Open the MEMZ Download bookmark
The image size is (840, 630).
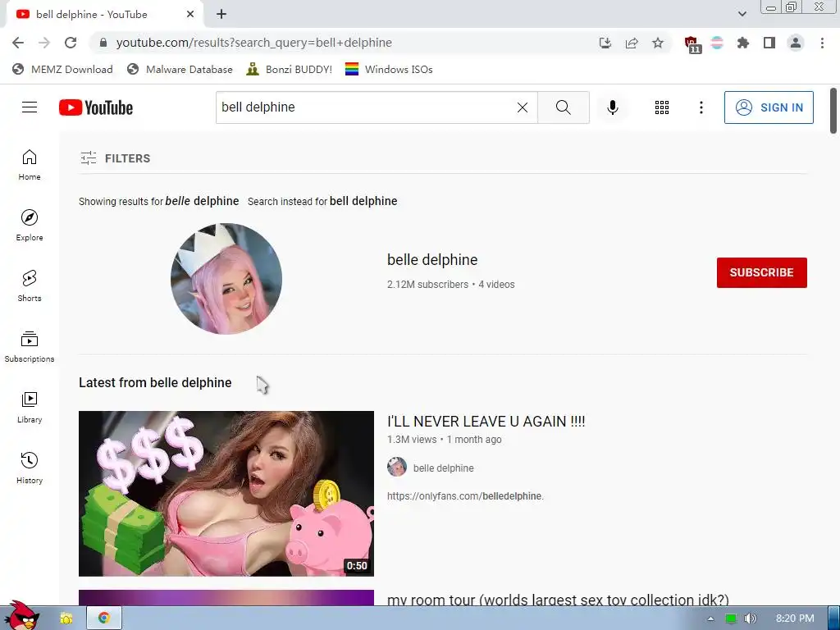(x=62, y=69)
